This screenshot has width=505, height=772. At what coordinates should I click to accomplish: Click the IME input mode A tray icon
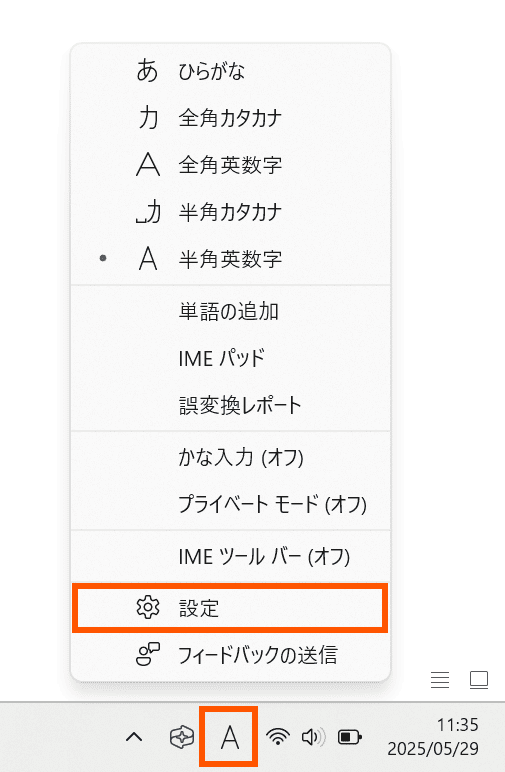tap(229, 738)
